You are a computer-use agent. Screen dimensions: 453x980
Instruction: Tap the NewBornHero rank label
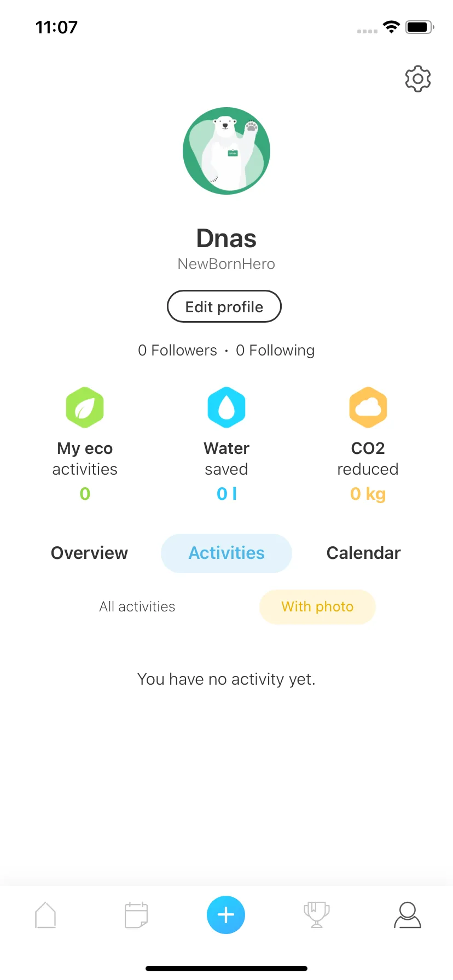pyautogui.click(x=226, y=264)
